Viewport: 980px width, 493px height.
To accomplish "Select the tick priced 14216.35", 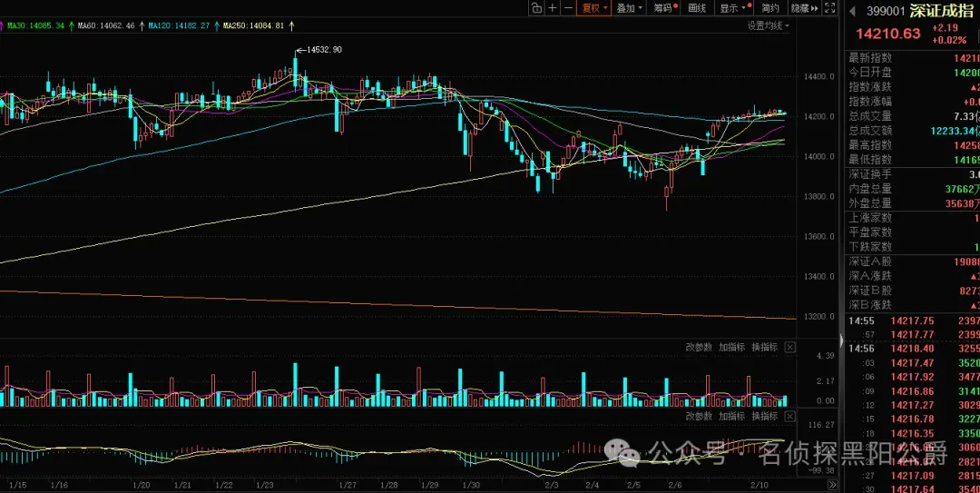I will [913, 433].
